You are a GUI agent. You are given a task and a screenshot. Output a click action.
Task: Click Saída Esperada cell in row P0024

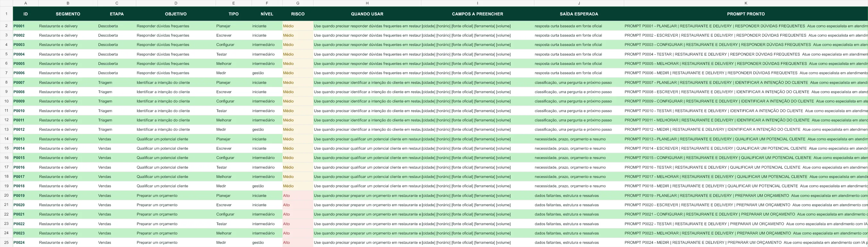tap(579, 242)
